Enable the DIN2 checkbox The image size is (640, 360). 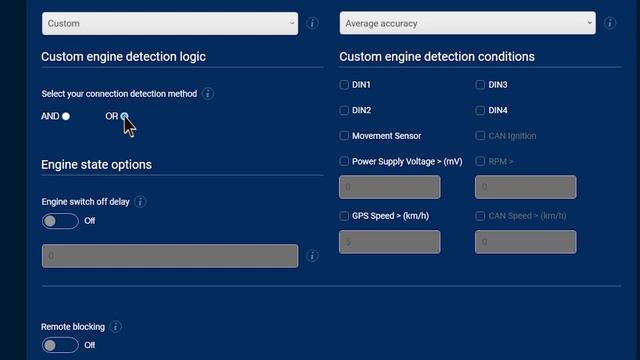(x=344, y=110)
